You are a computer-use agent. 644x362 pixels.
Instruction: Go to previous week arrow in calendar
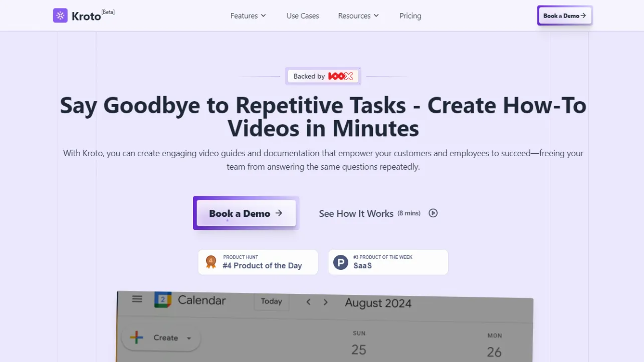click(309, 302)
